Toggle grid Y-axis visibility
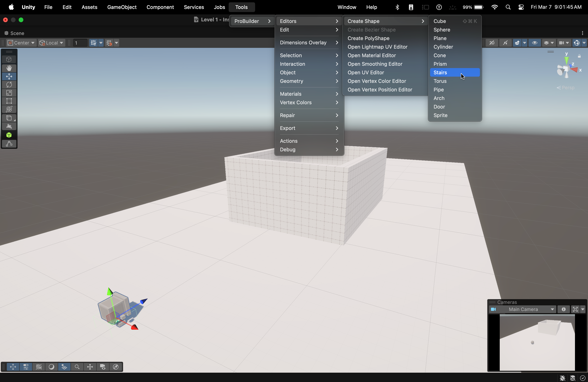The height and width of the screenshot is (382, 588). [94, 43]
